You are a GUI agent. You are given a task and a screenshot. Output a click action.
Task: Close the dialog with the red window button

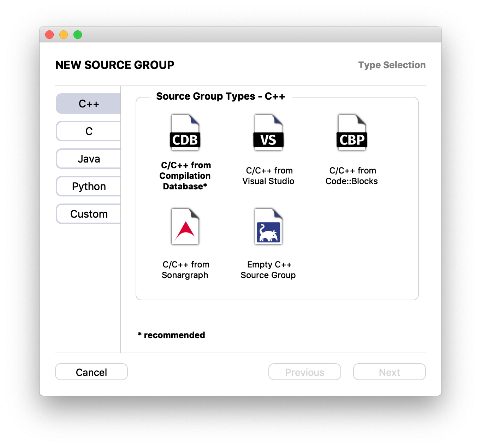click(49, 35)
